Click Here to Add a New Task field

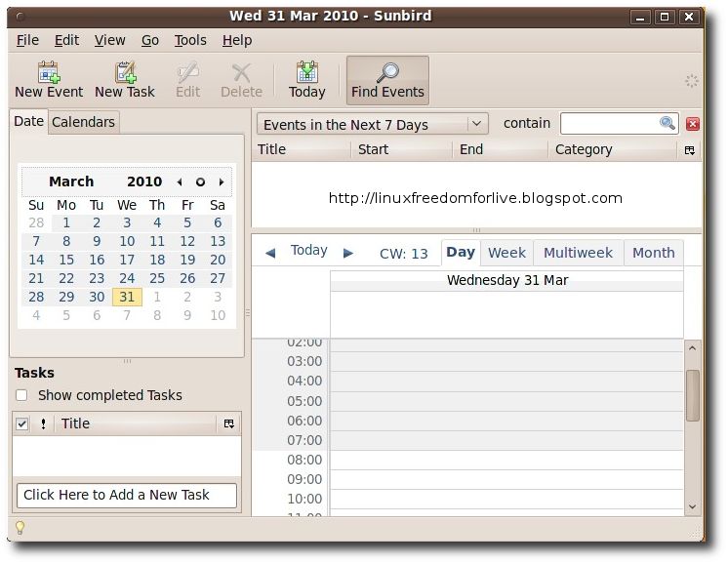click(x=126, y=496)
